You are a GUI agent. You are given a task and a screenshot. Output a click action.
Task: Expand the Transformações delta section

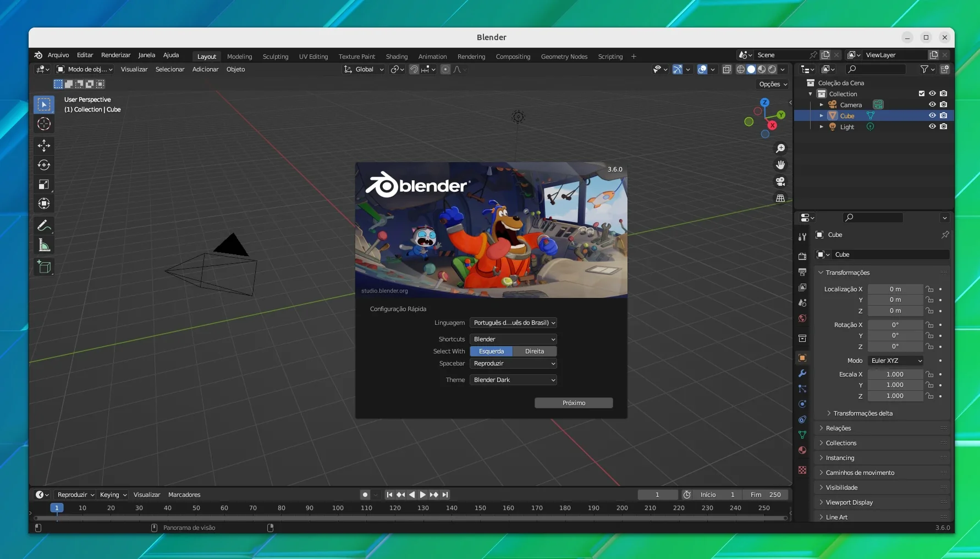[x=862, y=413]
